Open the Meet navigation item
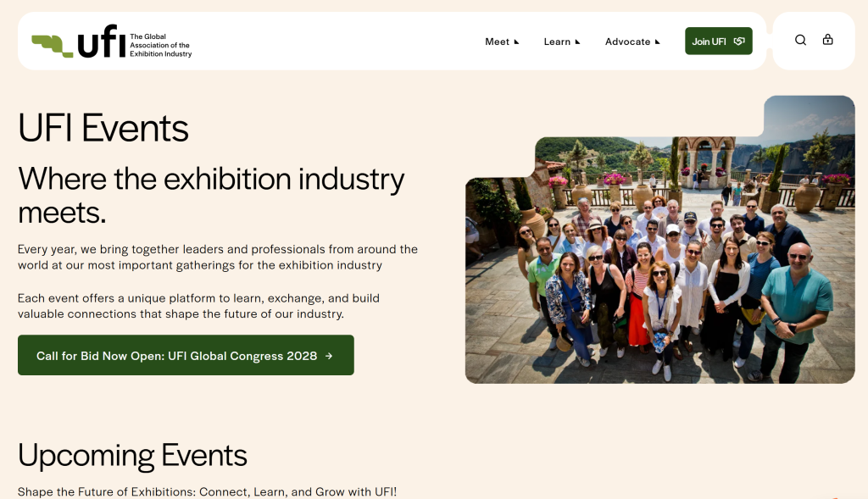868x499 pixels. click(x=497, y=42)
